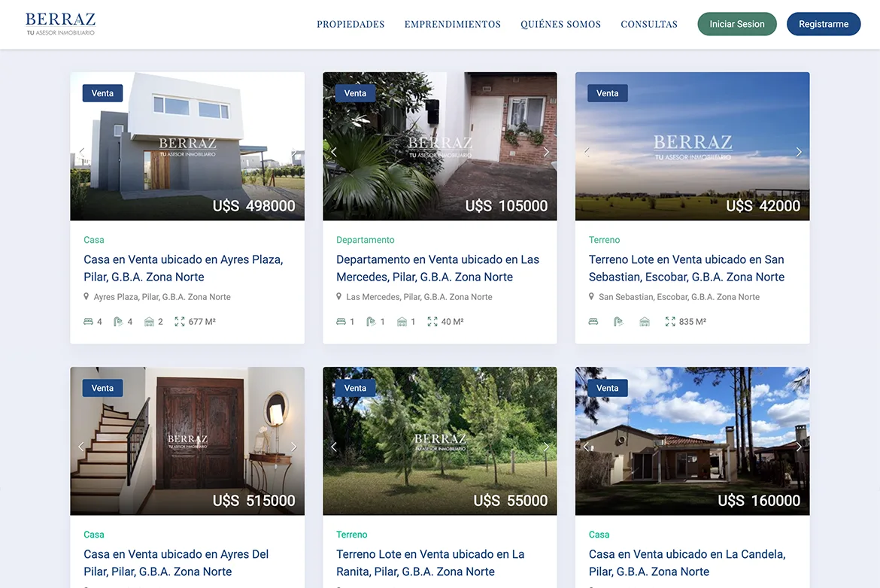Show previous photo of Las Mercedes apartment
Screen dimensions: 880x588
pos(334,152)
